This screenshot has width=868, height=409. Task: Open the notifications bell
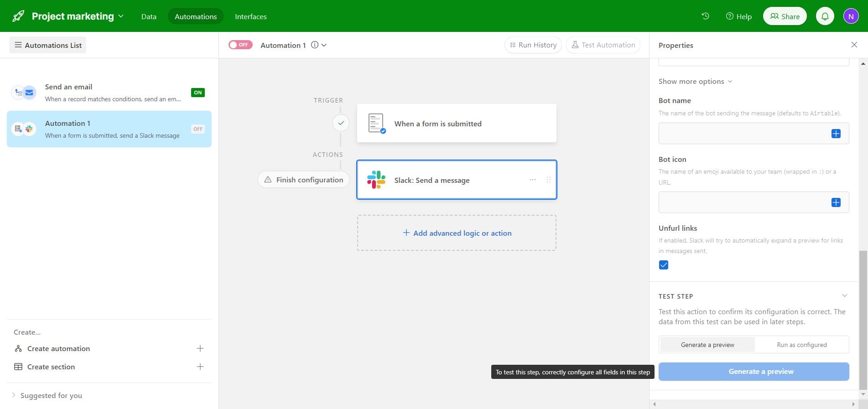tap(825, 16)
